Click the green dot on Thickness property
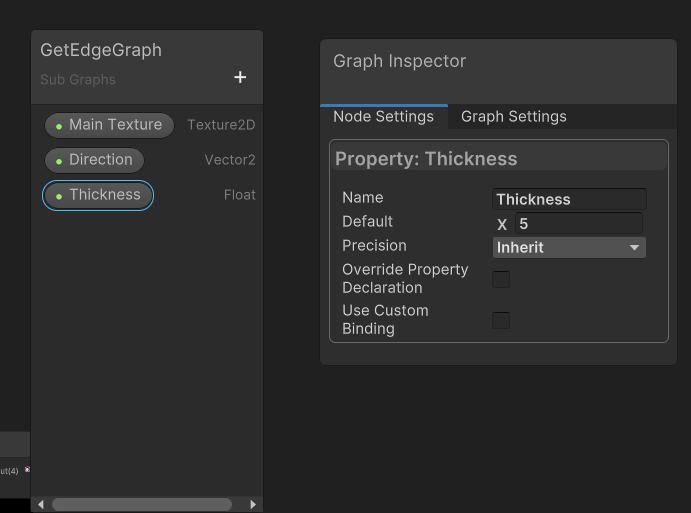Image resolution: width=691 pixels, height=513 pixels. (59, 196)
